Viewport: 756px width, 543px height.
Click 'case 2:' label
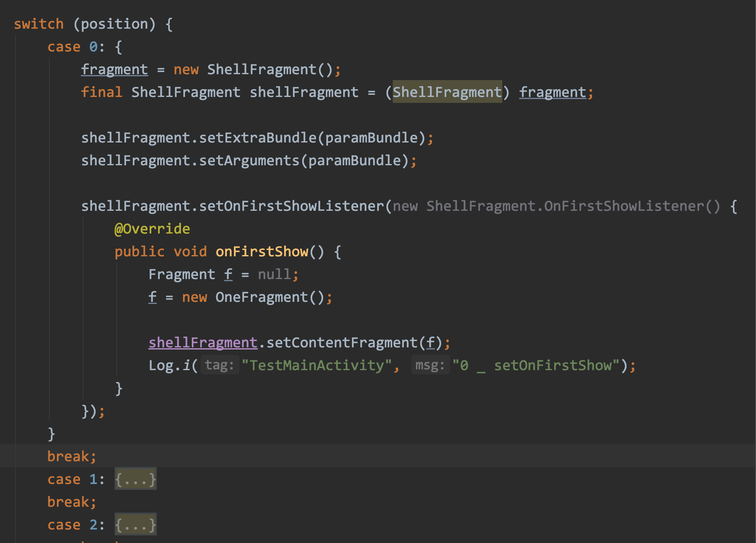click(76, 525)
